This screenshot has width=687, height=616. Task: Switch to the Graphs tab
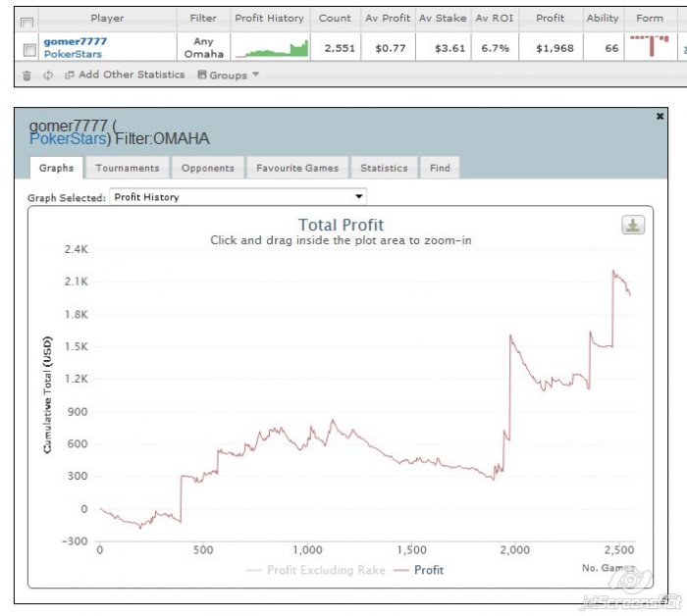tap(57, 168)
